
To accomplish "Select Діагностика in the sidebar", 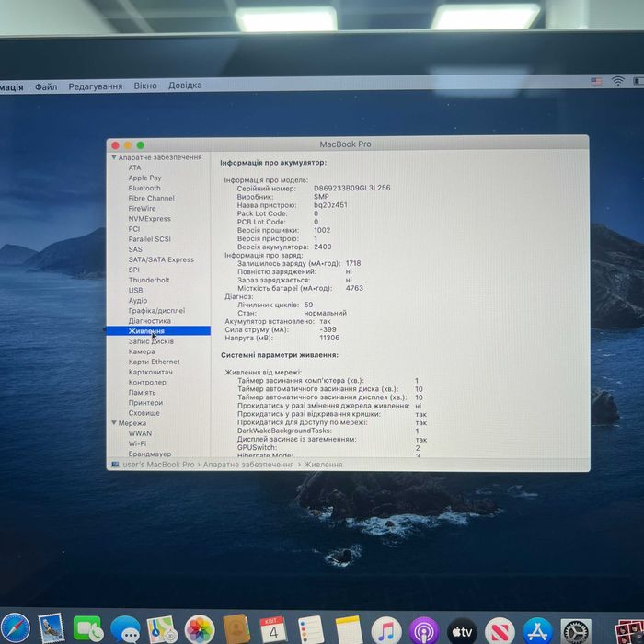I will (x=149, y=321).
